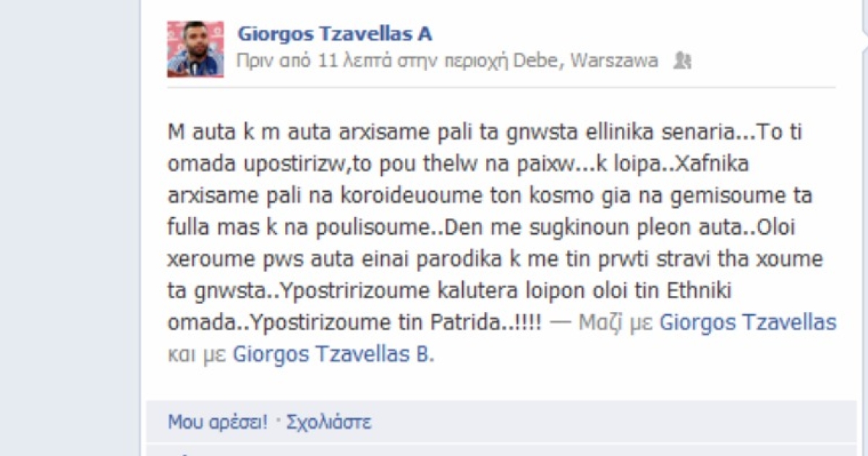Click the horizontal divider under the post header
The height and width of the screenshot is (456, 868).
[501, 88]
